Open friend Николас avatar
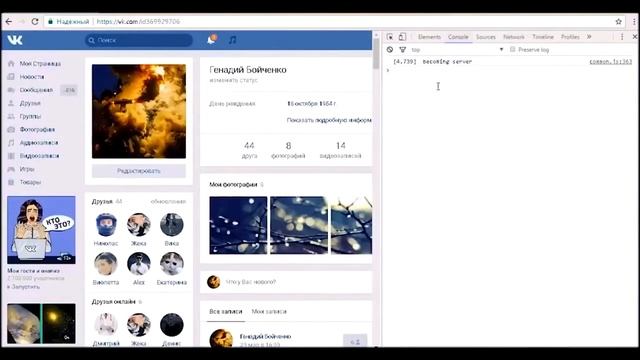This screenshot has width=640, height=360. [x=106, y=225]
